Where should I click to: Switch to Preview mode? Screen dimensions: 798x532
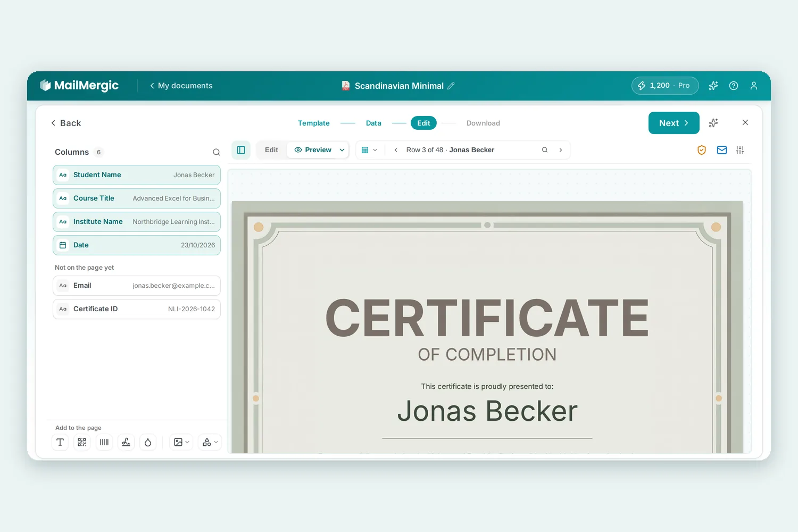click(313, 150)
